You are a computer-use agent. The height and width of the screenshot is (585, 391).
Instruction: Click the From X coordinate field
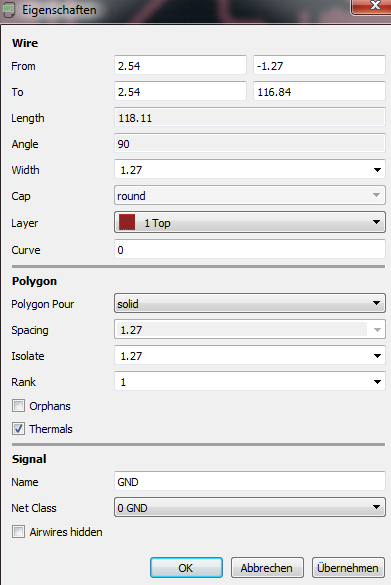click(180, 66)
